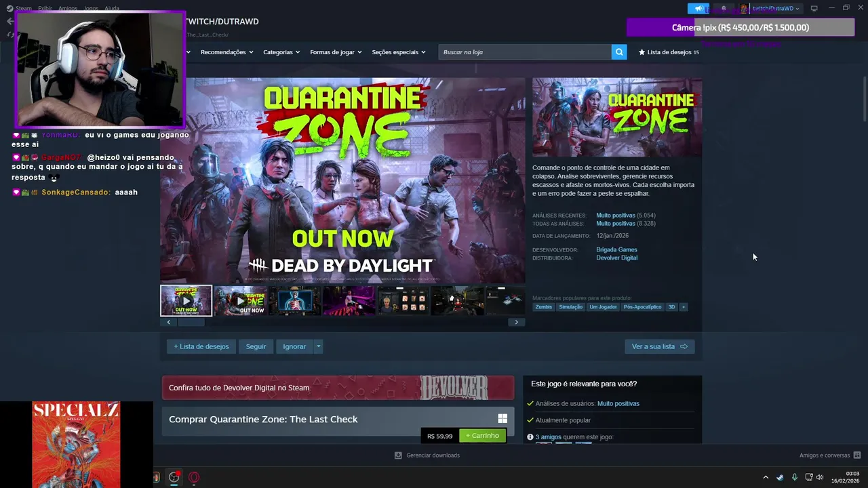Select the character inventory screenshot thumbnail
This screenshot has width=868, height=488.
pos(403,300)
